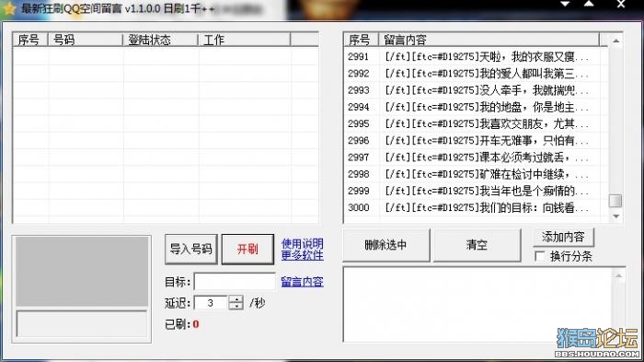Click the 留言内容 column header

489,40
